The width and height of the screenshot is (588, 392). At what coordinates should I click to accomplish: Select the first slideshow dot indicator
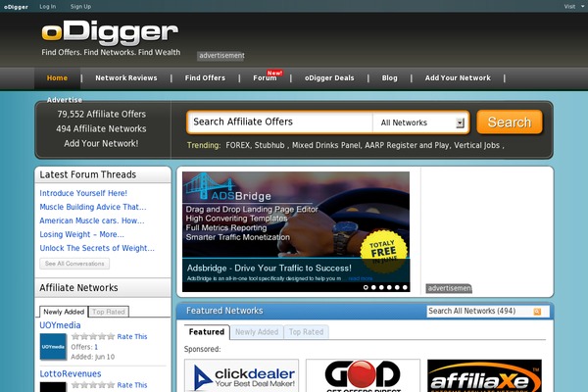367,287
